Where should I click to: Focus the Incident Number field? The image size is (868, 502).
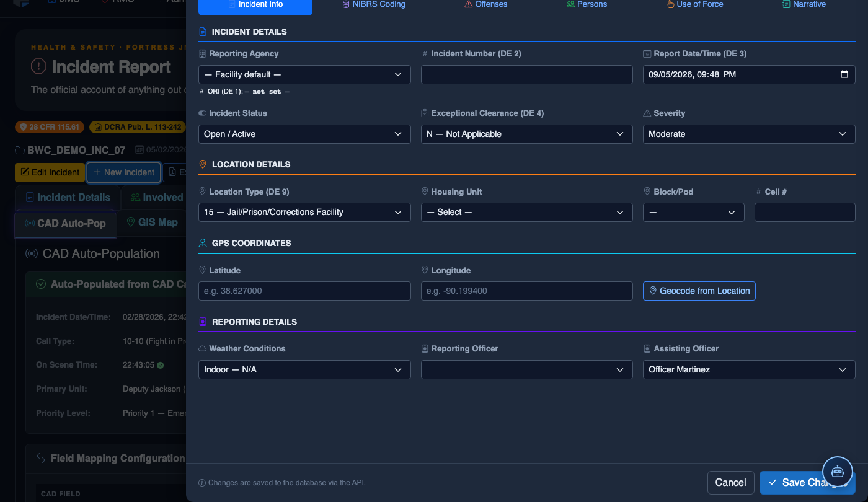tap(527, 74)
